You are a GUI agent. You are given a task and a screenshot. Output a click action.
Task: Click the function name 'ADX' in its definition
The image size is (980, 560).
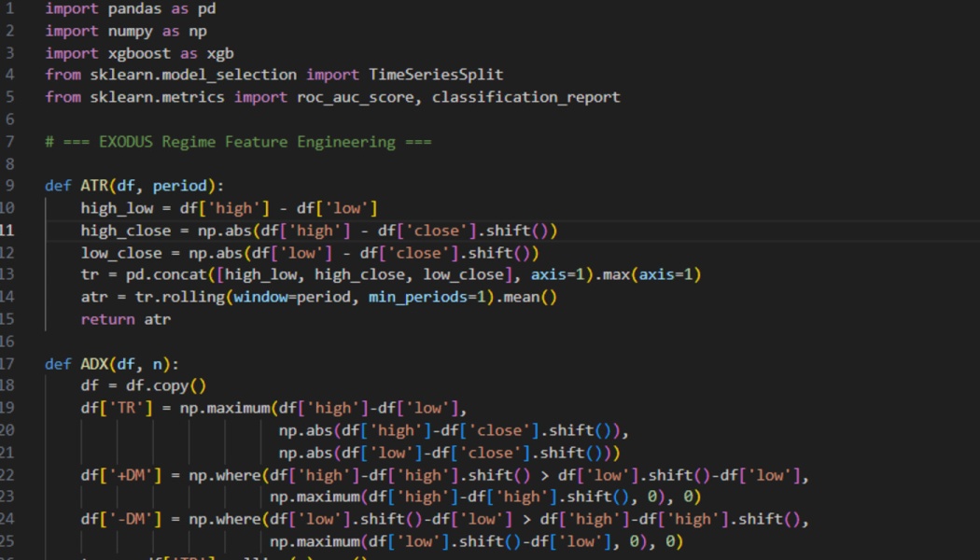(93, 364)
